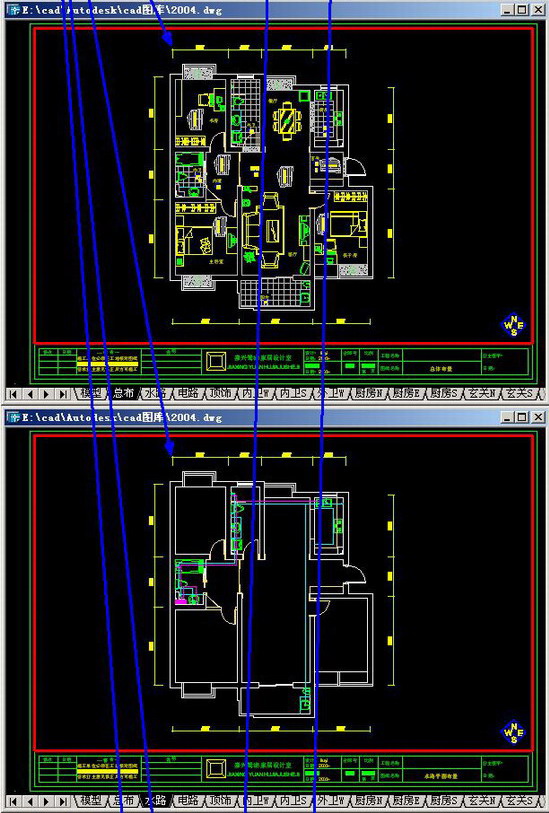Image resolution: width=549 pixels, height=813 pixels.
Task: Open the 总布 tab in lower window
Action: [x=123, y=801]
